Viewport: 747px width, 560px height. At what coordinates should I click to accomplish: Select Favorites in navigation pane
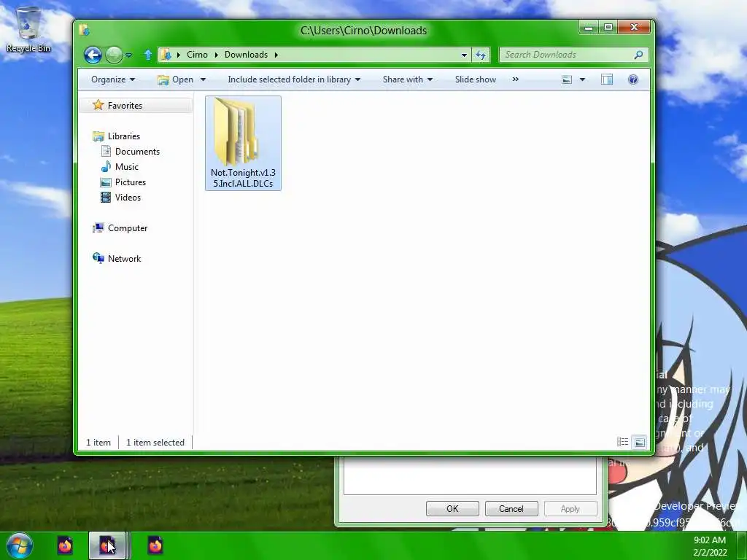125,105
